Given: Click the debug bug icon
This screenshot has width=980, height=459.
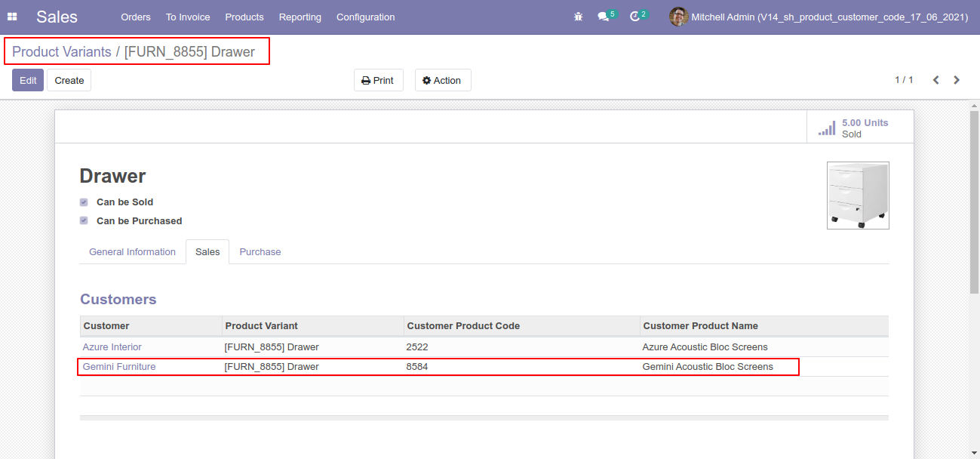Looking at the screenshot, I should pyautogui.click(x=579, y=17).
